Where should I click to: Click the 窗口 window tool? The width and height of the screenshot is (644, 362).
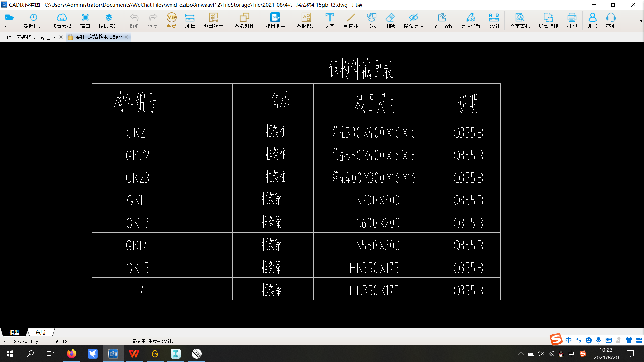click(x=85, y=21)
